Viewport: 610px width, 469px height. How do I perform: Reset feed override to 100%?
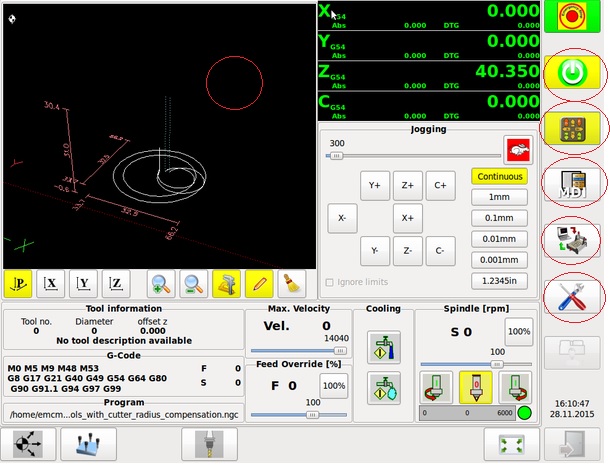coord(334,386)
